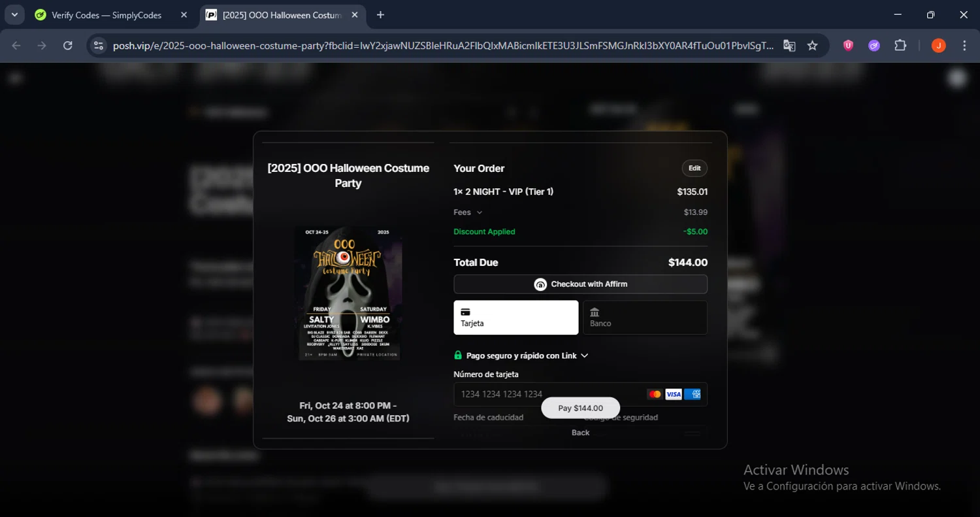
Task: Open the red shield extension icon
Action: point(848,45)
